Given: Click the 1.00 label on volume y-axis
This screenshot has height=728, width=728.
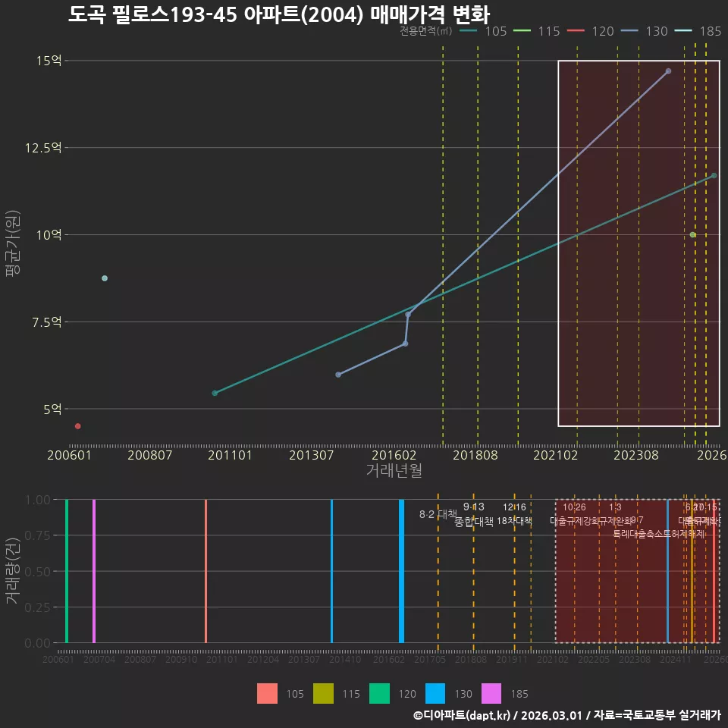Looking at the screenshot, I should [38, 500].
